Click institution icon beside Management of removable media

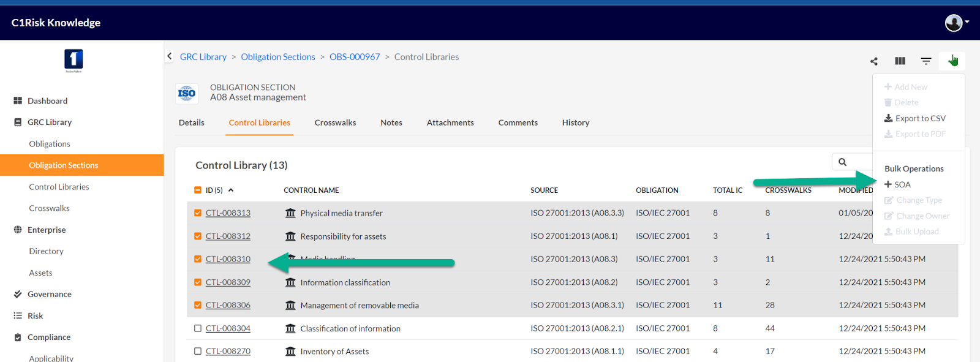pyautogui.click(x=290, y=305)
